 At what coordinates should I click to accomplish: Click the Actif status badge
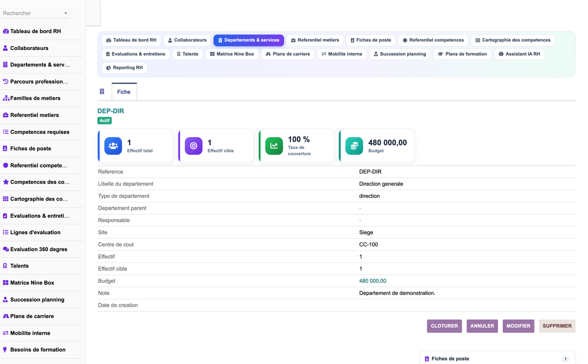pos(104,121)
